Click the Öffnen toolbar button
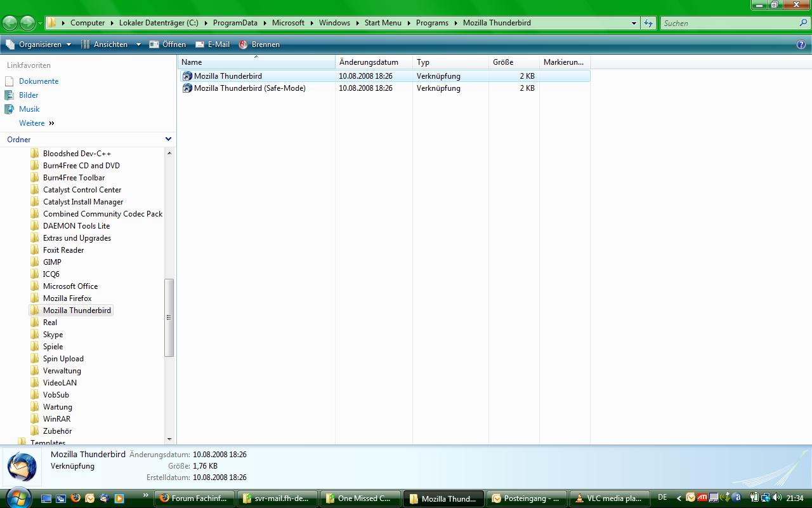 click(x=167, y=44)
